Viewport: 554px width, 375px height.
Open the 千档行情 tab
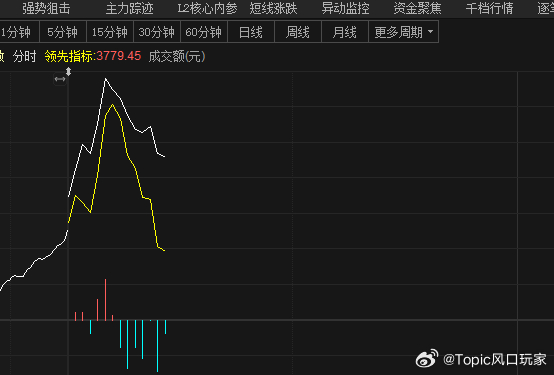(490, 8)
